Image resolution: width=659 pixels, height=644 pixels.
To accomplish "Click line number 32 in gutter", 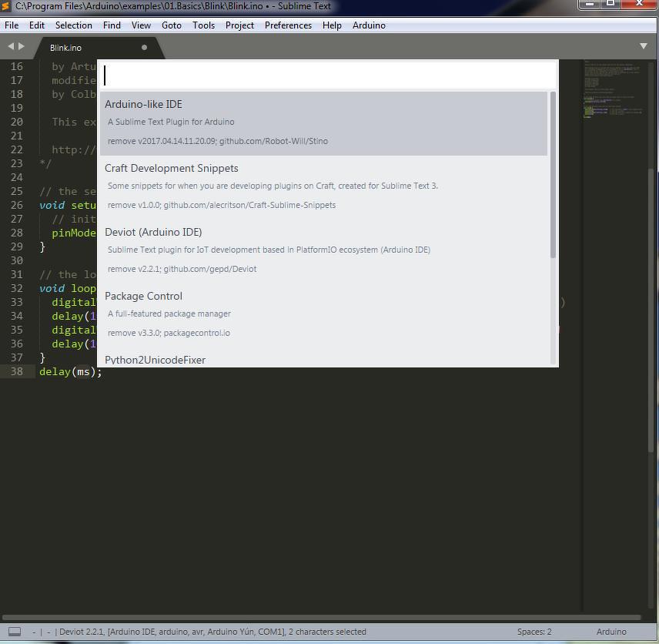I will tap(17, 288).
